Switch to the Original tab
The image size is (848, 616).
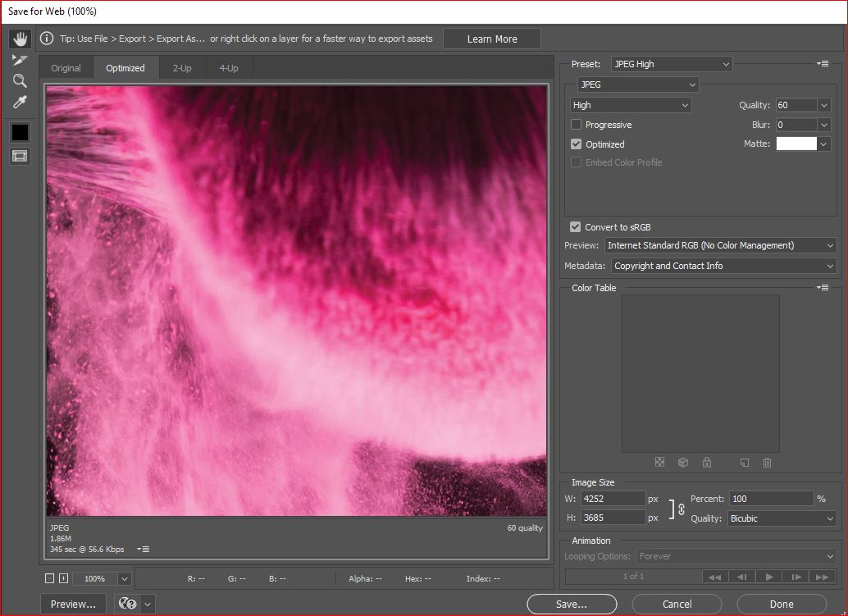[66, 68]
